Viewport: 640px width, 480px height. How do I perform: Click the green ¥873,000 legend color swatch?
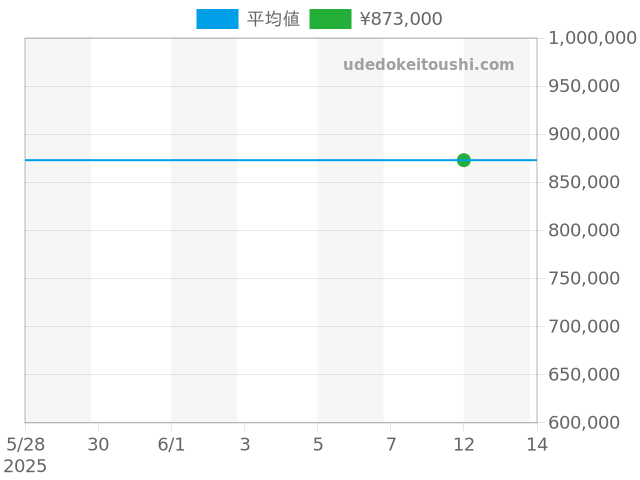[x=330, y=19]
